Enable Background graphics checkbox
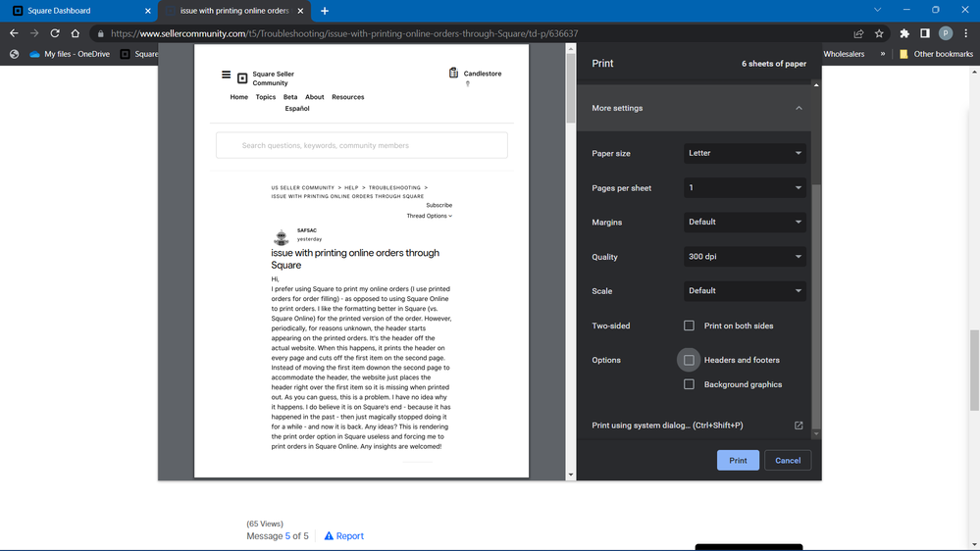 coord(689,384)
